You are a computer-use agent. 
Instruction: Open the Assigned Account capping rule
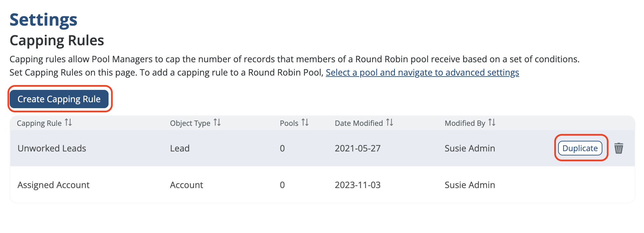(x=54, y=185)
